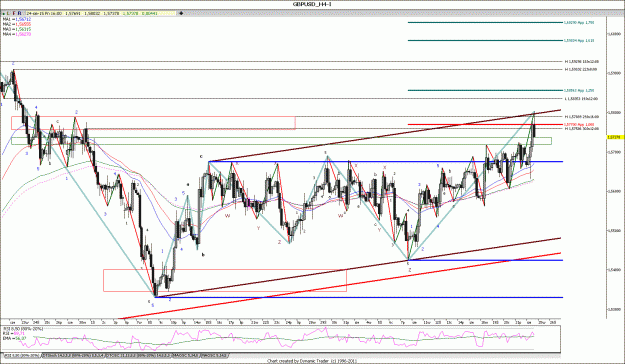This screenshot has height=364, width=625.
Task: Open the last MAOSC indicator tab
Action: point(215,356)
